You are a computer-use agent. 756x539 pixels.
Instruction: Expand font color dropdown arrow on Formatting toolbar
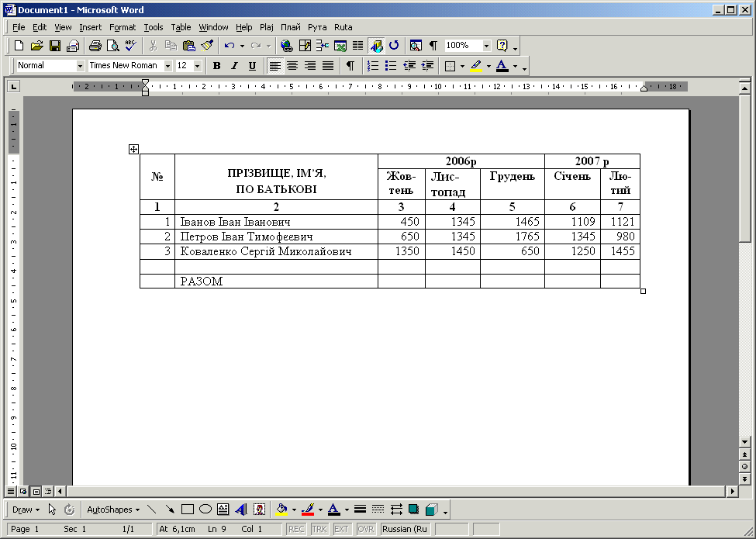(515, 67)
